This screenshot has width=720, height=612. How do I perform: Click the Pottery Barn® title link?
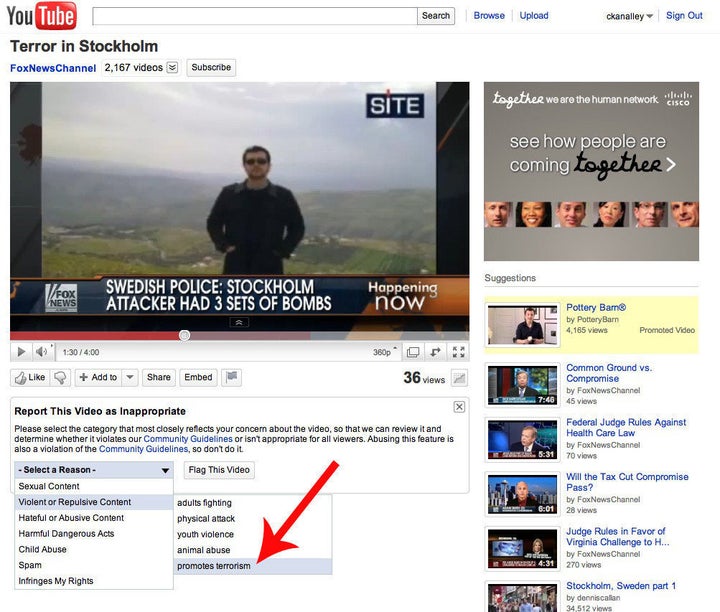[596, 308]
